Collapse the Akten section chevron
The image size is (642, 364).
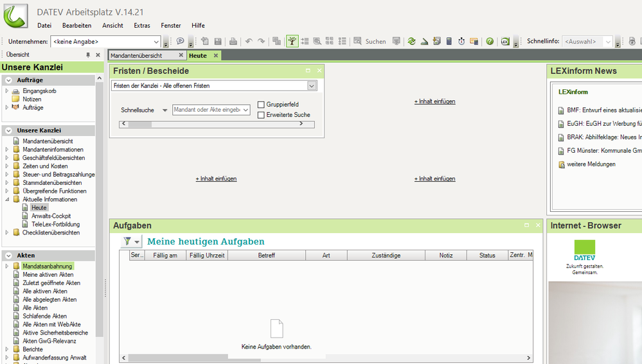(x=8, y=256)
